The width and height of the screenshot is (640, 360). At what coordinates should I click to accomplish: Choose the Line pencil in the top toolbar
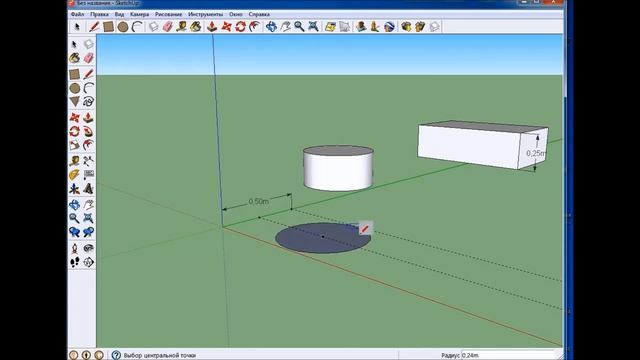point(94,27)
